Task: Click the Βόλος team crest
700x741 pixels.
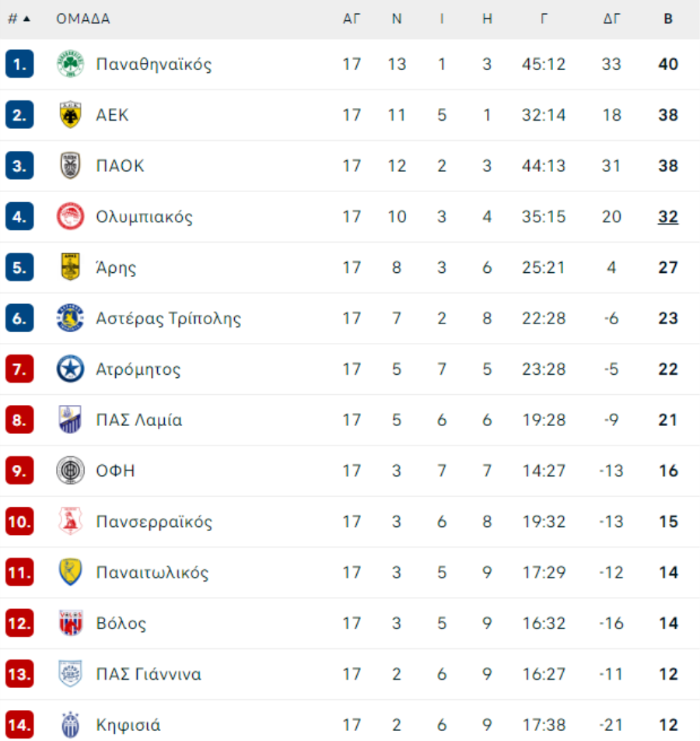Action: point(71,623)
